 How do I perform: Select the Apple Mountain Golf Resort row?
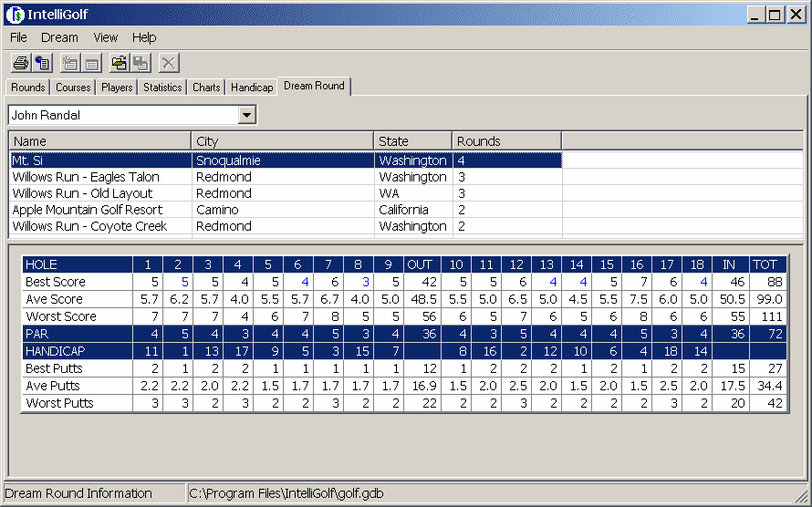(286, 210)
